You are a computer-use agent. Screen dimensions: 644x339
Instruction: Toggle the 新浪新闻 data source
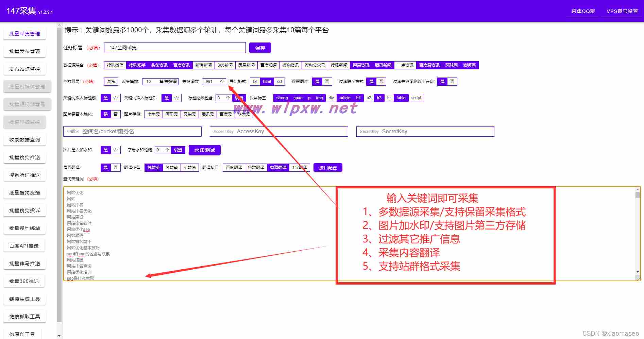pos(204,65)
